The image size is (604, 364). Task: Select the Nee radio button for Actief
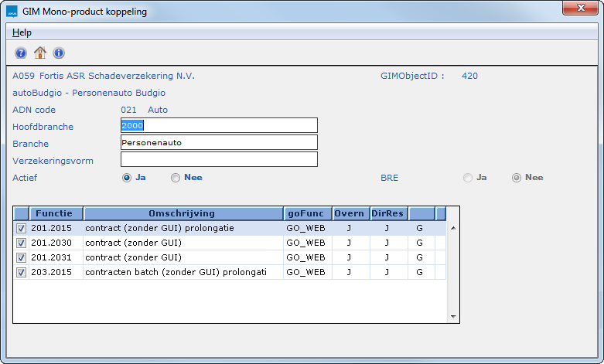(x=176, y=178)
